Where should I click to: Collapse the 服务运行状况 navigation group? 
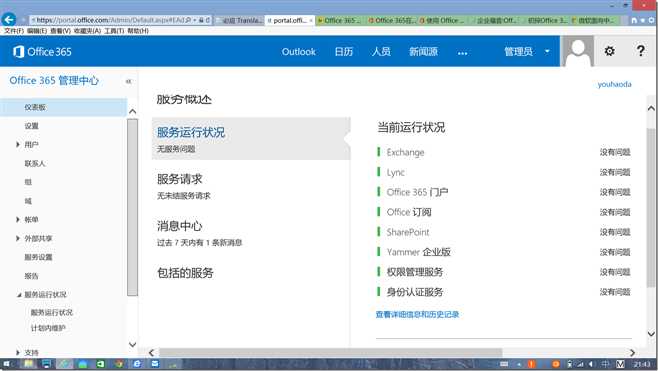pos(19,295)
